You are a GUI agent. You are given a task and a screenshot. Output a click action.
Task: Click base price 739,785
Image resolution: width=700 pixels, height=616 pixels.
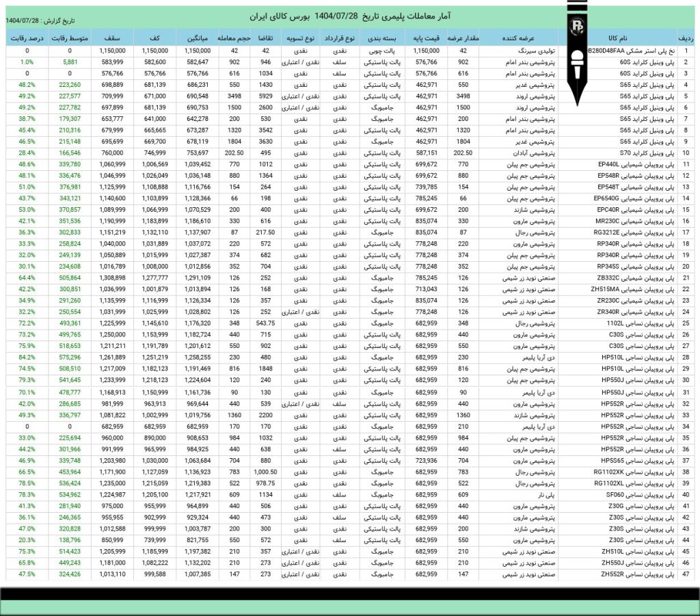coord(427,187)
